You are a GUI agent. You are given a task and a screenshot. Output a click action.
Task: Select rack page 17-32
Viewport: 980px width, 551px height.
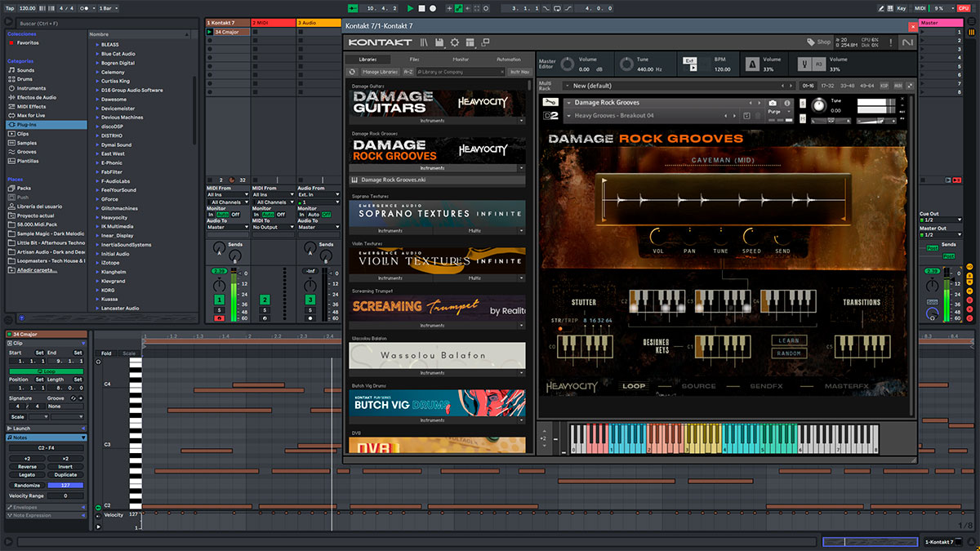point(827,86)
